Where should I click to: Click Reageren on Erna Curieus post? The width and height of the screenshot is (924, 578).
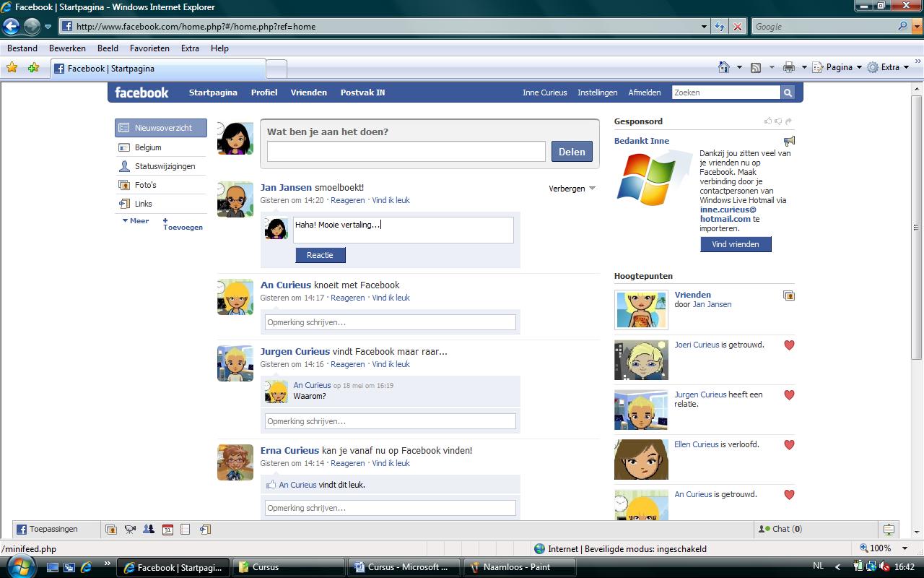point(348,463)
